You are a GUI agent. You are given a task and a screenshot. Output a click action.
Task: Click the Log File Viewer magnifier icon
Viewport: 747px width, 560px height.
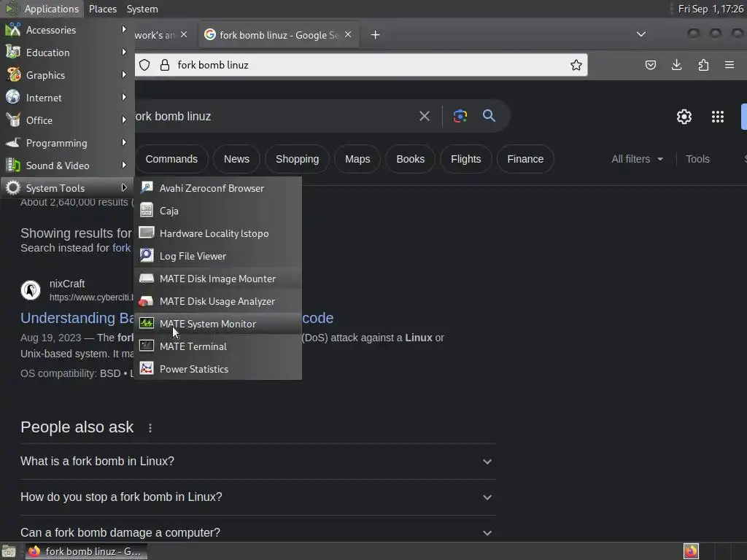click(147, 255)
